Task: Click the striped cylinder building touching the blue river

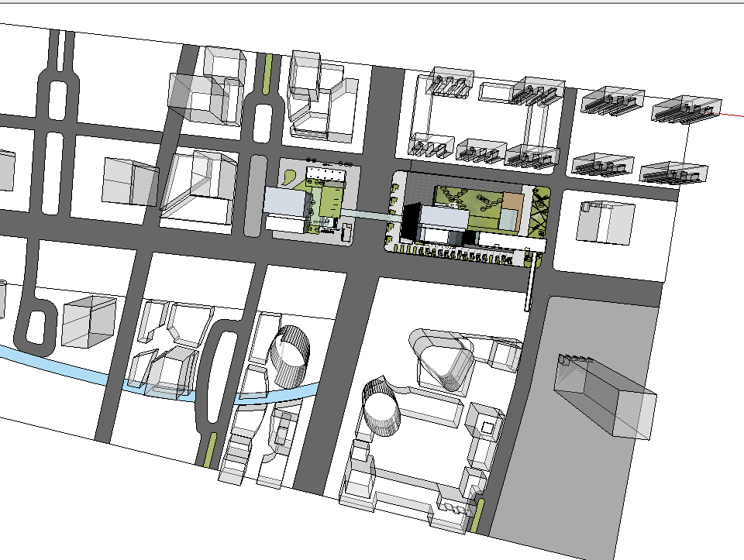Action: click(x=289, y=356)
